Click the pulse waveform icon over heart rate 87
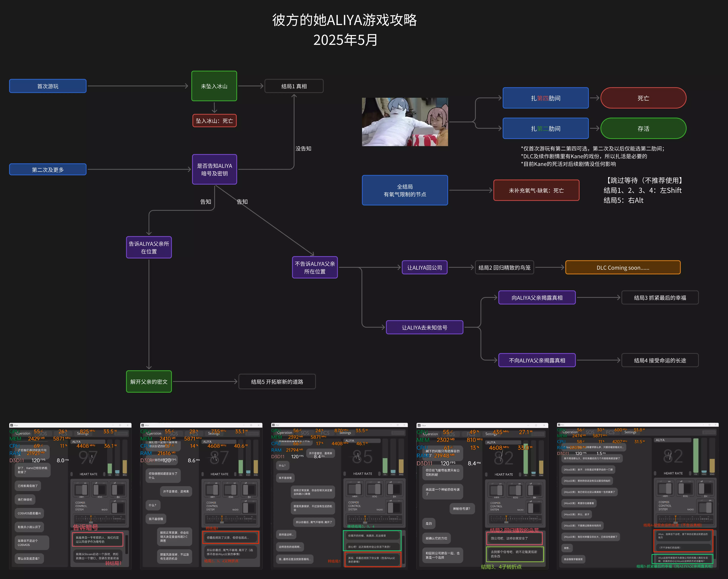 [214, 458]
